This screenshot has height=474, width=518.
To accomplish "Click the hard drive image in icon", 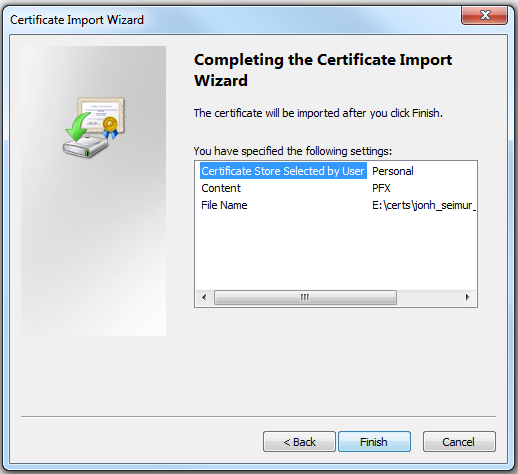I will tap(85, 146).
